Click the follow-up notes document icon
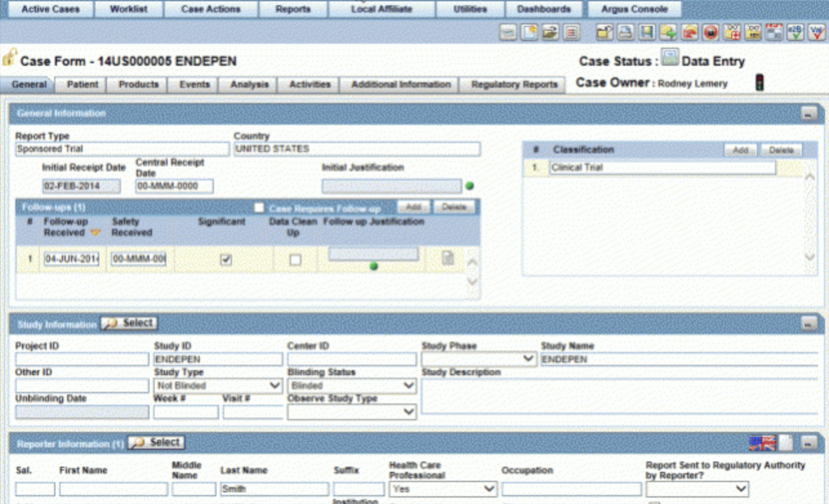Screen dimensions: 829x504 click(447, 259)
